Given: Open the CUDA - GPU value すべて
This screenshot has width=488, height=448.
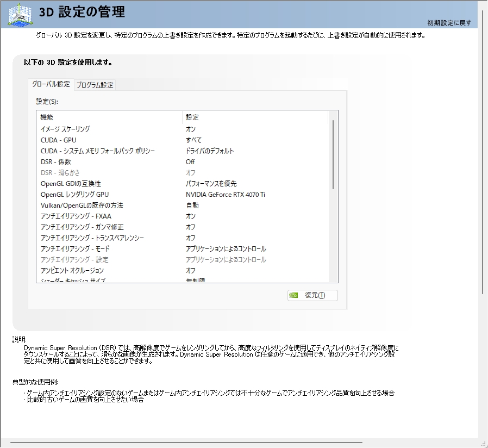Looking at the screenshot, I should click(x=193, y=140).
